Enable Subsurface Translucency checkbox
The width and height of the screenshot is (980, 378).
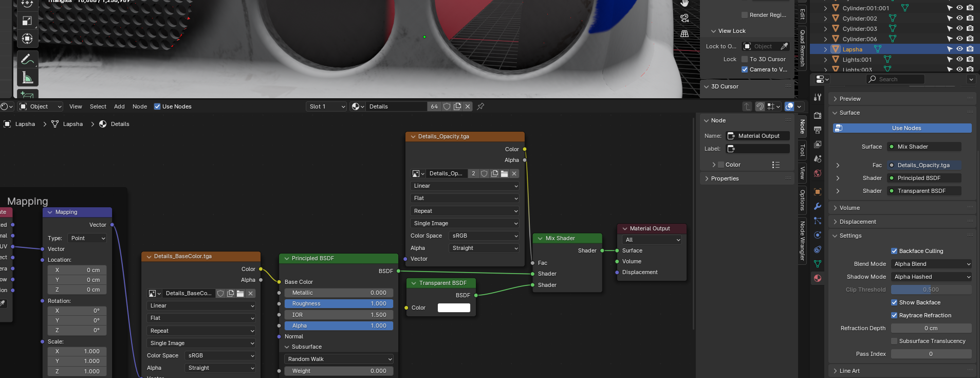click(894, 341)
